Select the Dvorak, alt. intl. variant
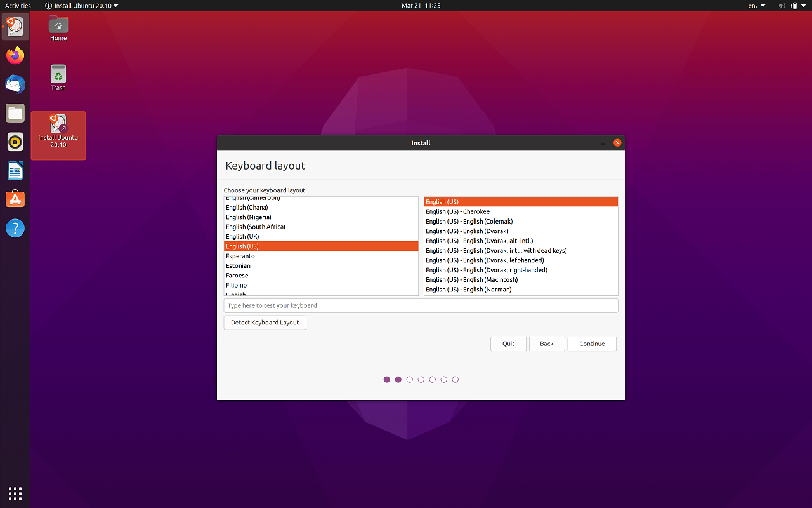The image size is (812, 508). point(521,241)
